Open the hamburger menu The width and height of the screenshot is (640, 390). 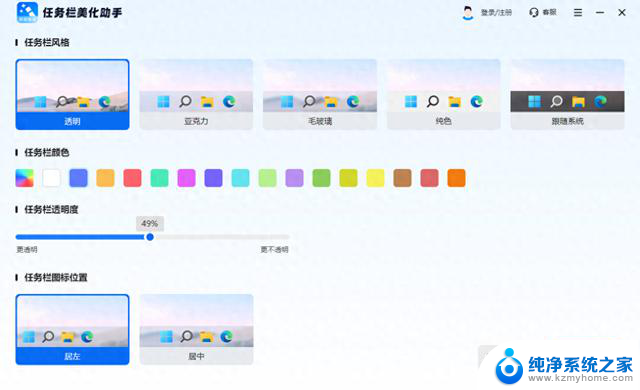(578, 13)
